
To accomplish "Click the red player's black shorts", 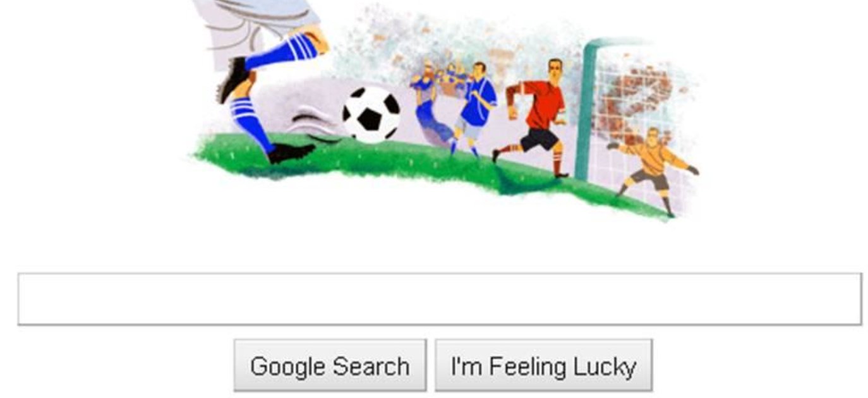I will click(539, 139).
